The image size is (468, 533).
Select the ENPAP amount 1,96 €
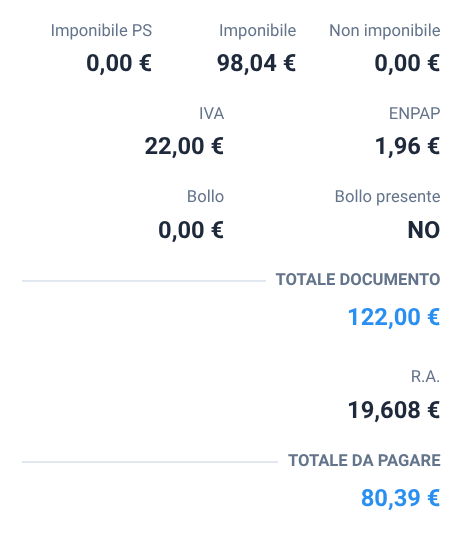tap(408, 147)
